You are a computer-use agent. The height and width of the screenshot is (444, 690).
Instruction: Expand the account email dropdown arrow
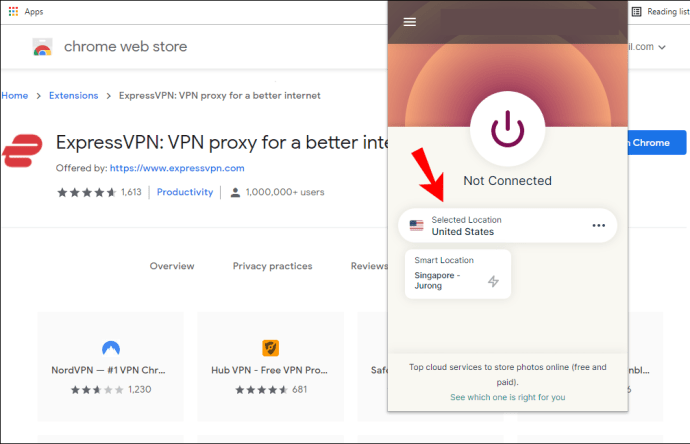(x=662, y=47)
